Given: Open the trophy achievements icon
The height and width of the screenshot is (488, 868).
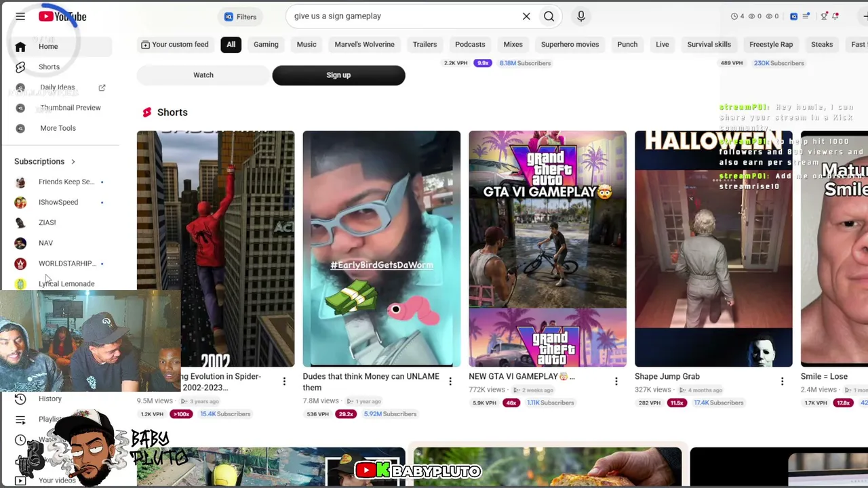Looking at the screenshot, I should (x=825, y=16).
